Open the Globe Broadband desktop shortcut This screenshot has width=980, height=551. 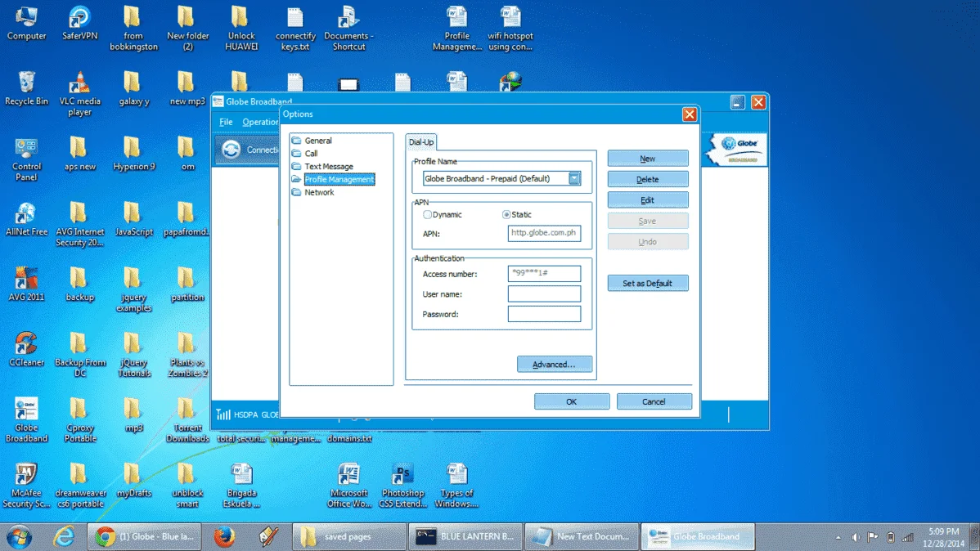[26, 420]
